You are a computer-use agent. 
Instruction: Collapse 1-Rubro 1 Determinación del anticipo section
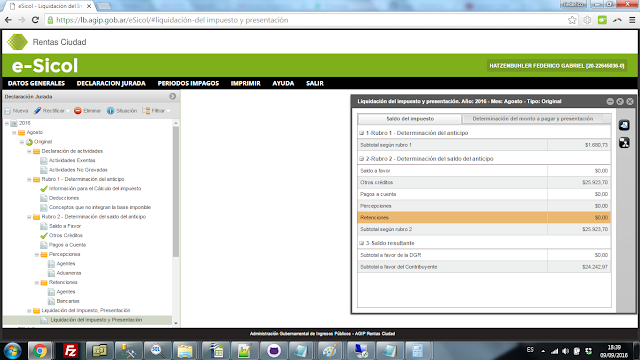tap(362, 133)
